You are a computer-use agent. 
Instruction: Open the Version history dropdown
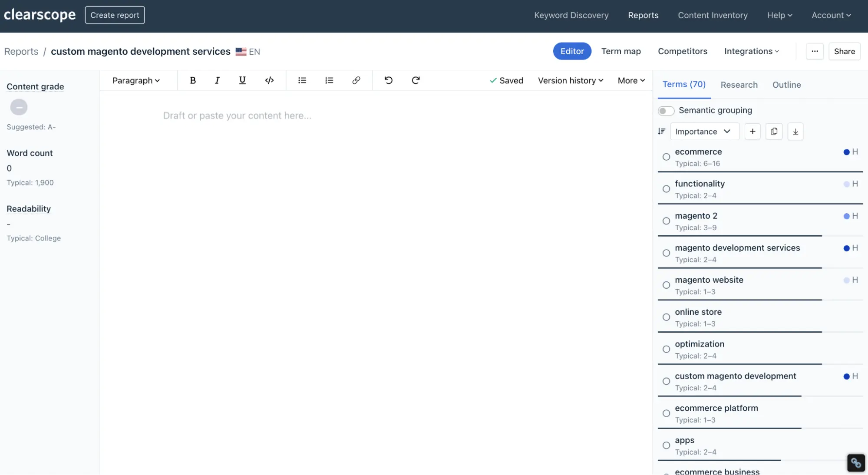coord(570,80)
